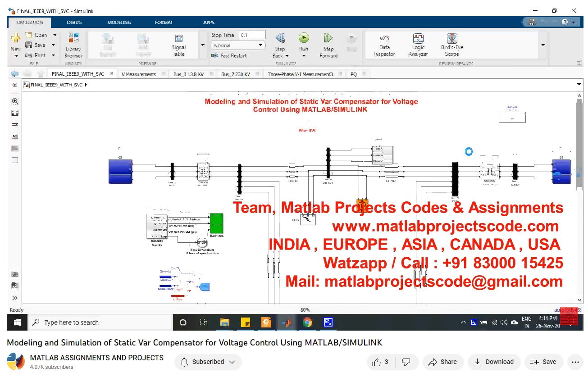Open File Explorer from the taskbar

click(x=224, y=322)
